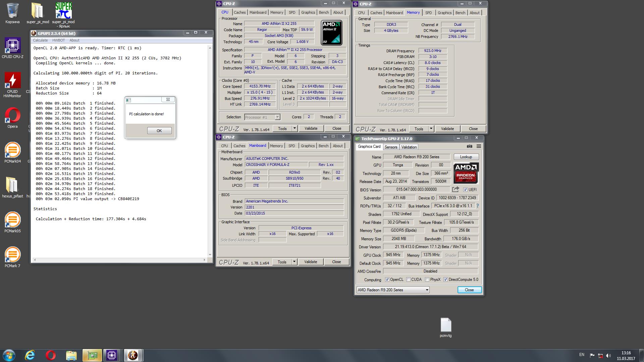Click the bus interface question mark icon

pos(477,206)
